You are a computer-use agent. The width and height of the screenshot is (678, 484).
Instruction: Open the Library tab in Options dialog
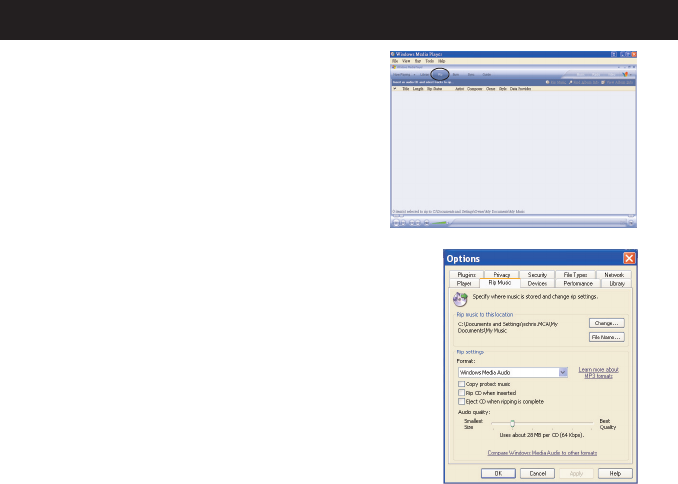617,283
